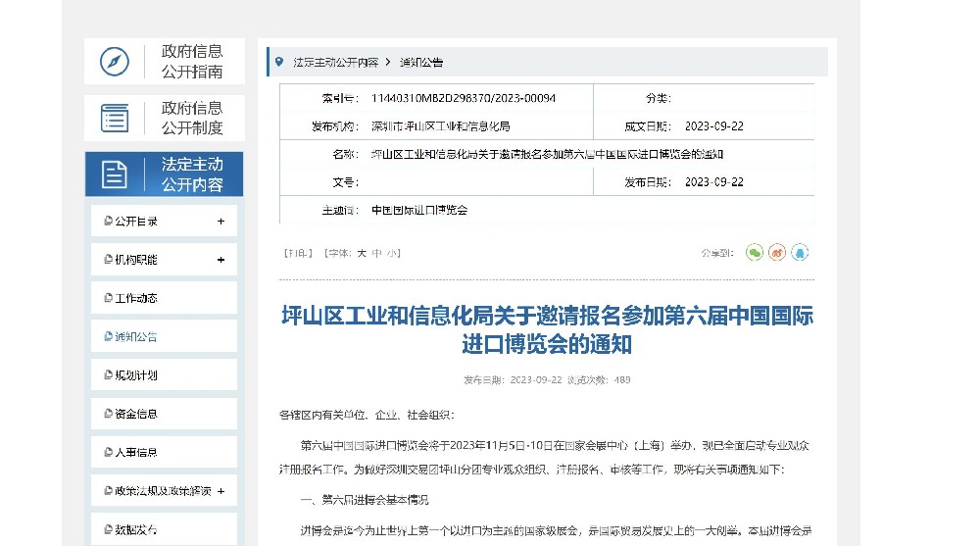Click the small page icon beside 数据发布
Image resolution: width=980 pixels, height=546 pixels.
pos(108,529)
